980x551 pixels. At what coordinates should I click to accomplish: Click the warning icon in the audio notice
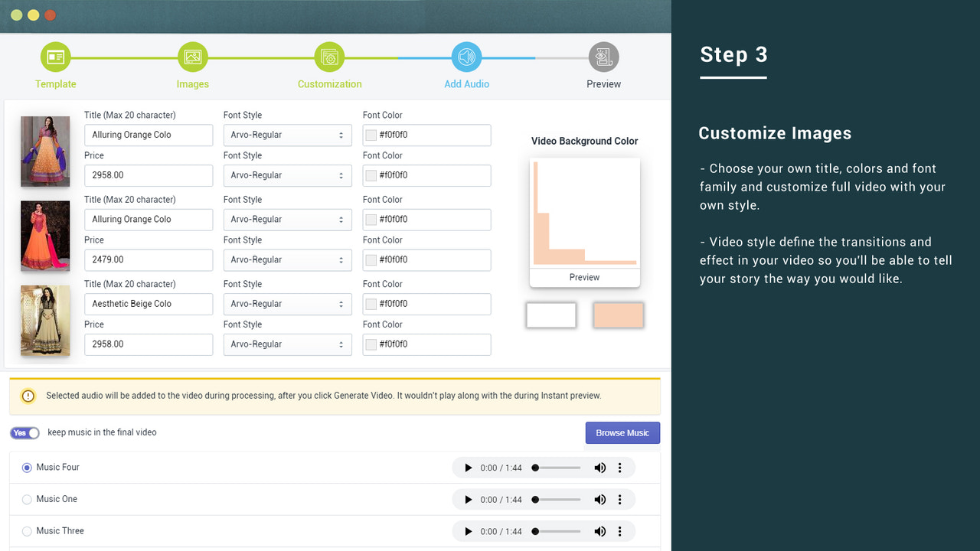(x=28, y=396)
